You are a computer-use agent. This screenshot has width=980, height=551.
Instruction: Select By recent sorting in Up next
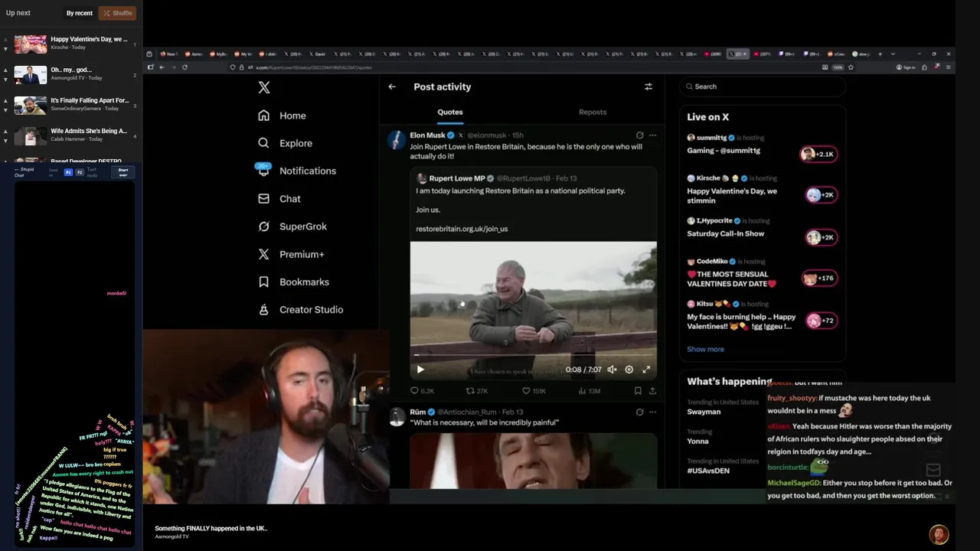point(79,13)
